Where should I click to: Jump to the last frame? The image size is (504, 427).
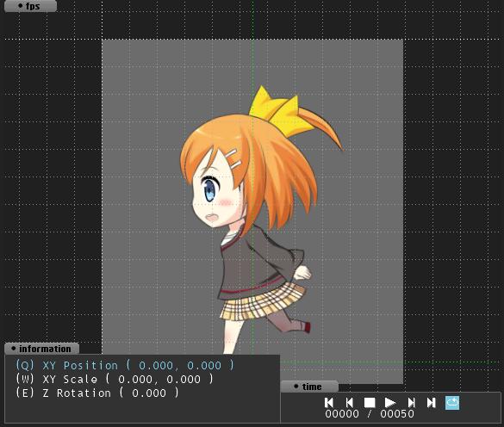pos(432,403)
